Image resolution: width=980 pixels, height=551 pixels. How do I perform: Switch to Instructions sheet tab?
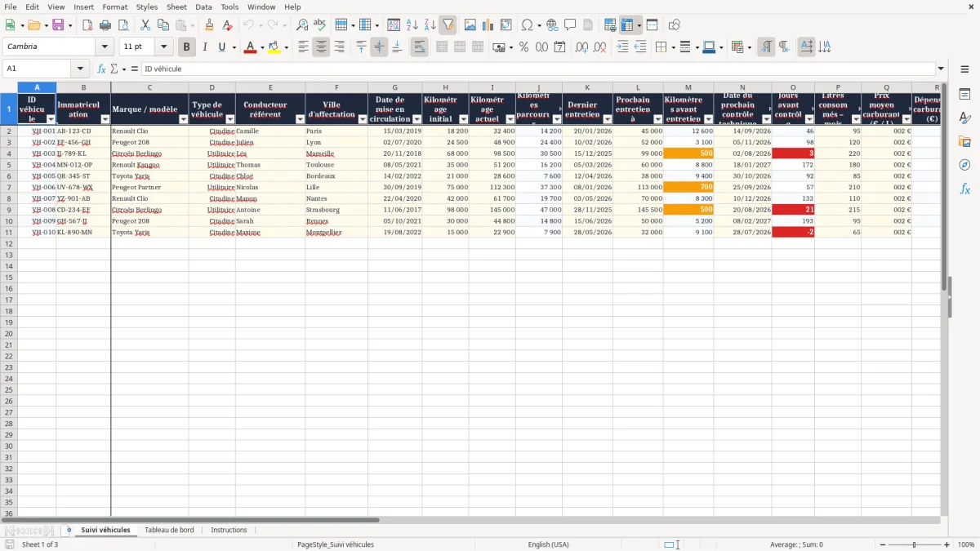[x=229, y=530]
